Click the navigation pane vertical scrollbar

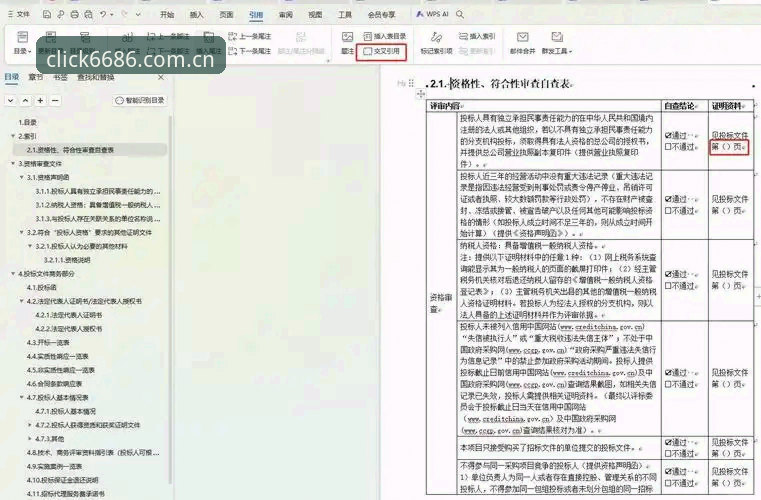point(170,299)
